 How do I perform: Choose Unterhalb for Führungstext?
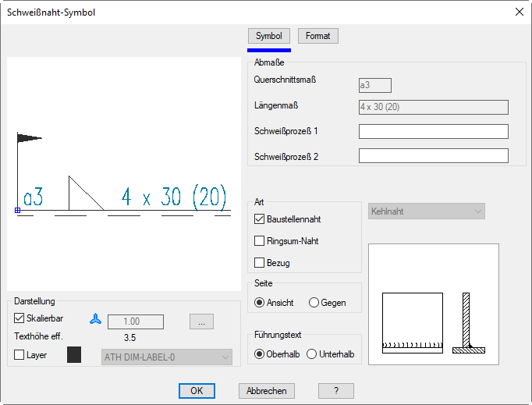(x=312, y=354)
